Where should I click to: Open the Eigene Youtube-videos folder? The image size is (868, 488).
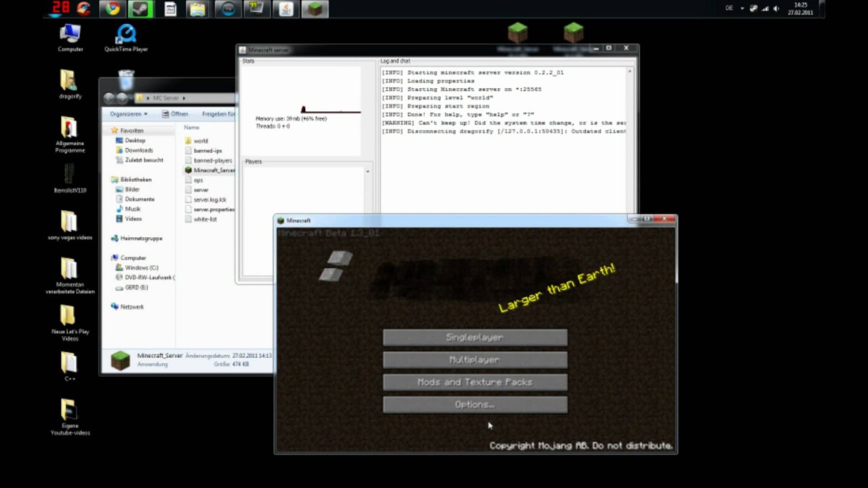[x=70, y=417]
